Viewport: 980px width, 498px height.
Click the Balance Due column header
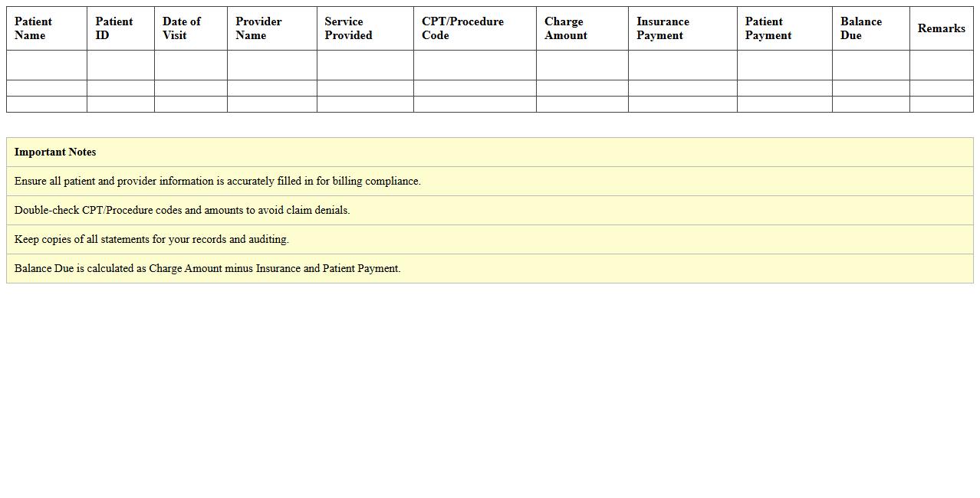(870, 28)
